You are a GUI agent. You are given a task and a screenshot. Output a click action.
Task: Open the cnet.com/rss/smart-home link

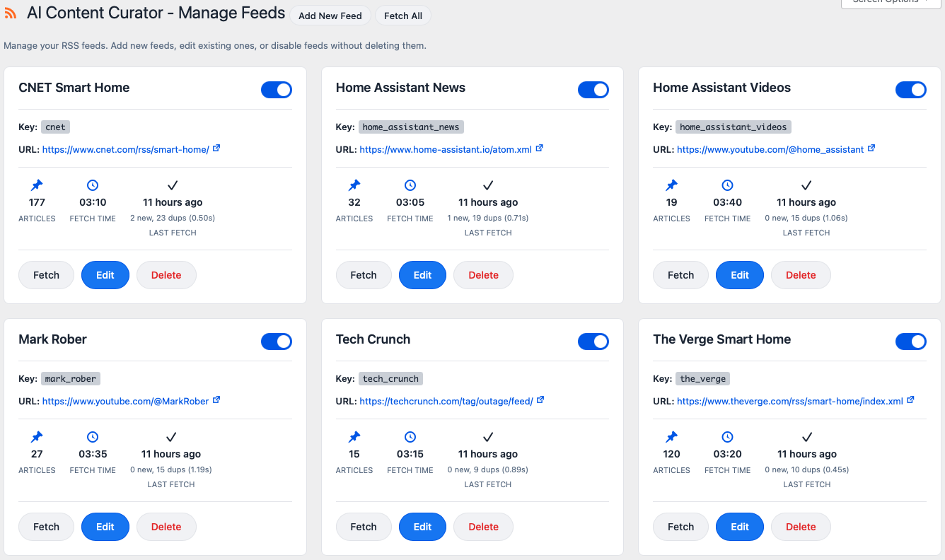click(126, 149)
